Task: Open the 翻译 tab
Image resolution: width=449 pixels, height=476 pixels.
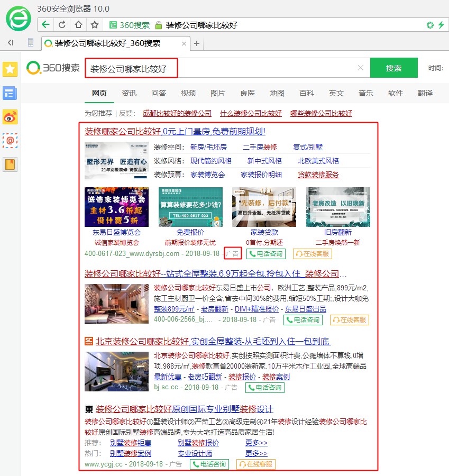Action: tap(425, 93)
